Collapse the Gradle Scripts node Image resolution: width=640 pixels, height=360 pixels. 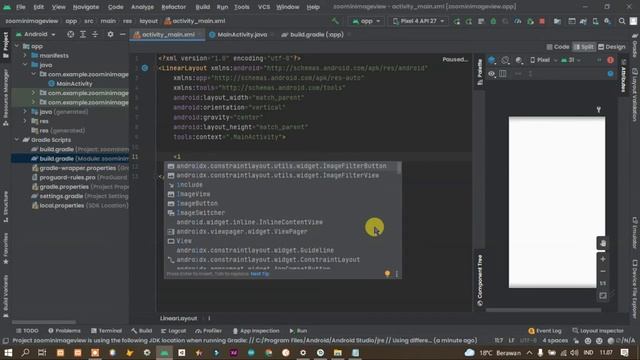(17, 140)
